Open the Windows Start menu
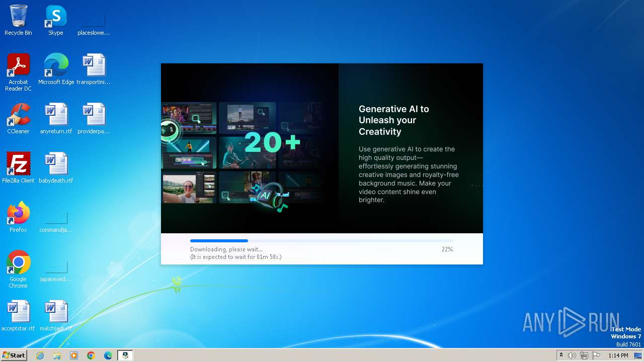 click(14, 355)
